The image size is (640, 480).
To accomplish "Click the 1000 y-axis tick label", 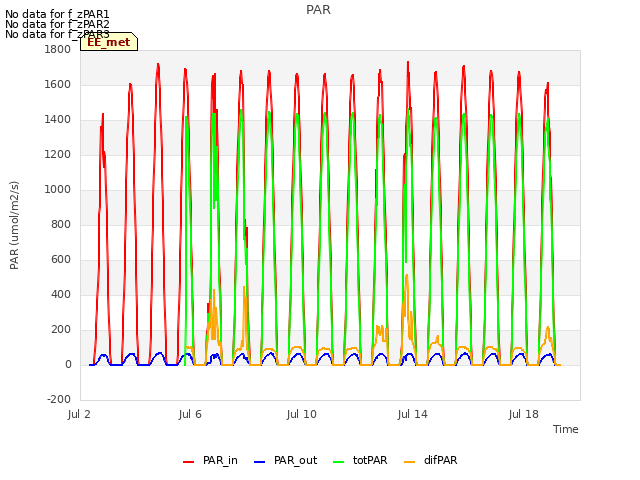I will click(x=58, y=189).
